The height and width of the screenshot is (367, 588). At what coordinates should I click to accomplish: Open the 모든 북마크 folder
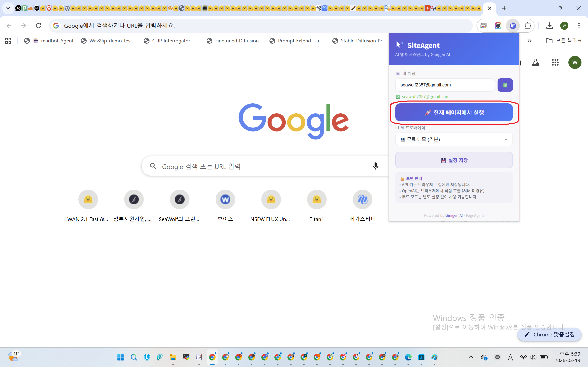click(564, 41)
